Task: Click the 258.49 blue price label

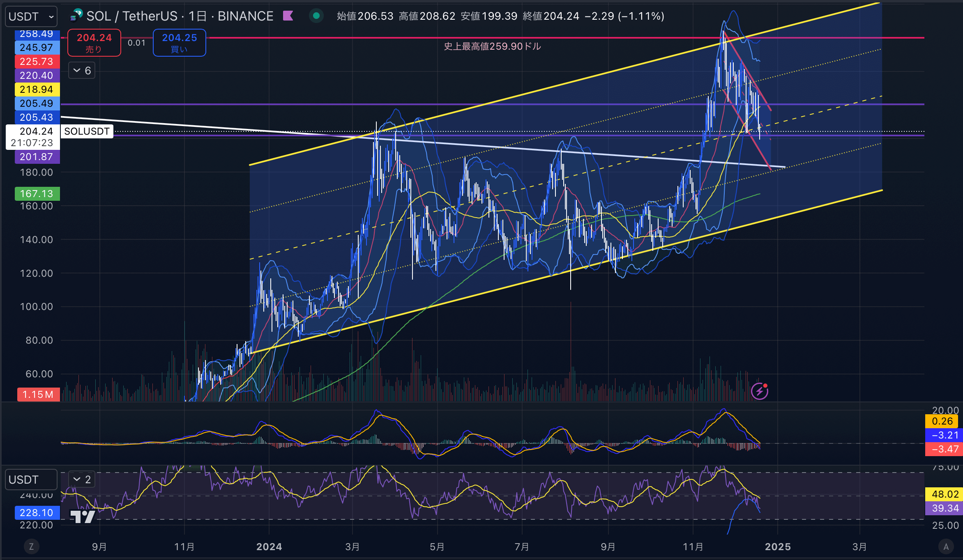Action: (37, 34)
